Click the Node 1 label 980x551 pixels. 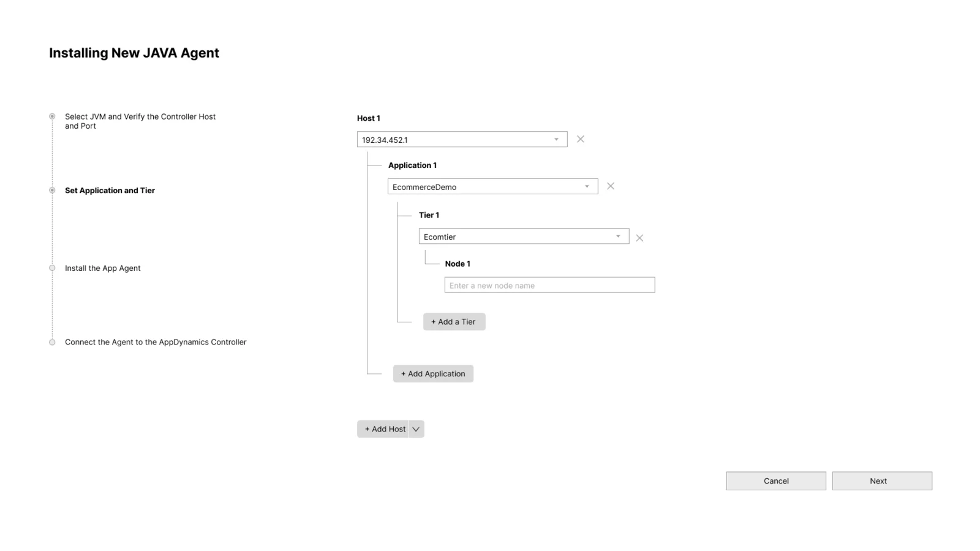pos(458,264)
